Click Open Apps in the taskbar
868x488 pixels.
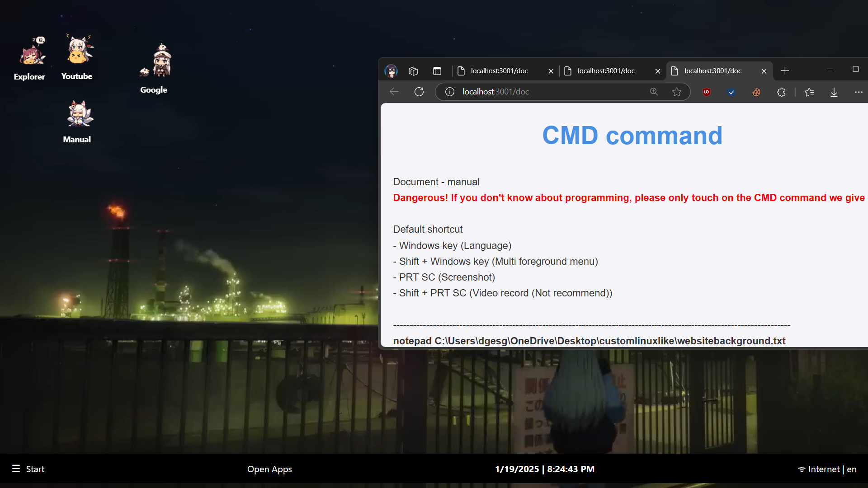(269, 469)
